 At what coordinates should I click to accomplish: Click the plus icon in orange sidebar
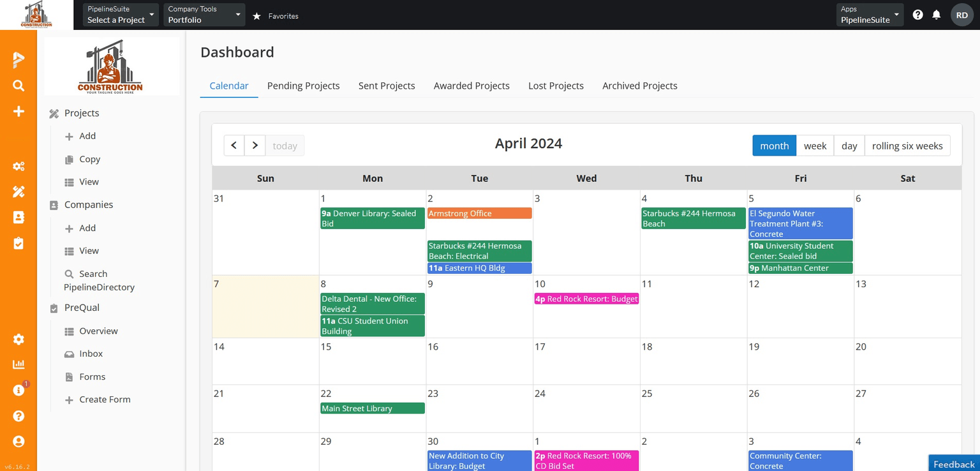[x=19, y=112]
